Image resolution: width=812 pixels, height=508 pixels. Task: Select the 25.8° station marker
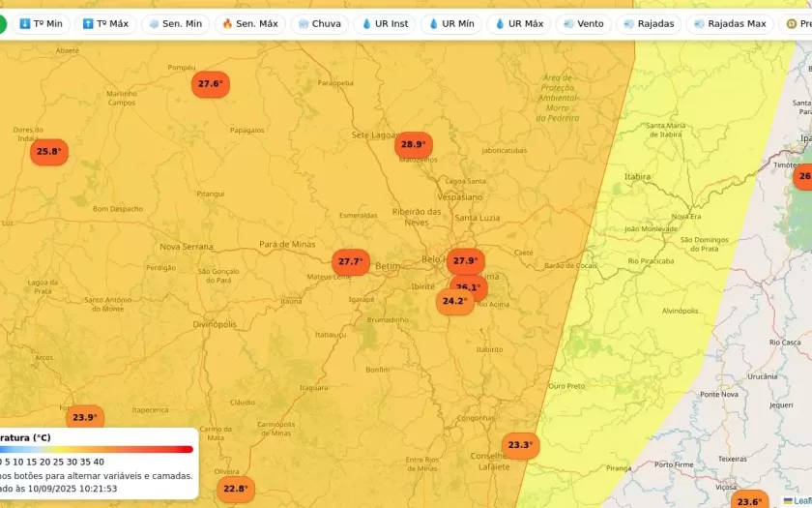(x=48, y=152)
